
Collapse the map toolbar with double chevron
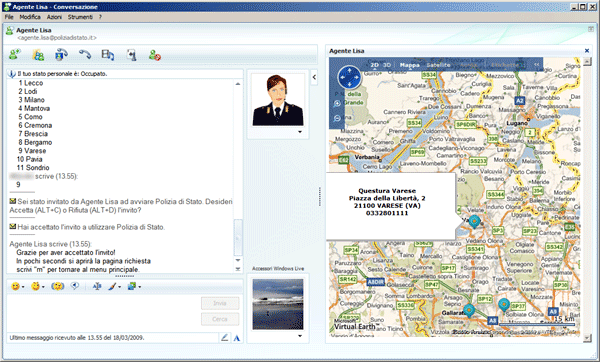(x=536, y=65)
